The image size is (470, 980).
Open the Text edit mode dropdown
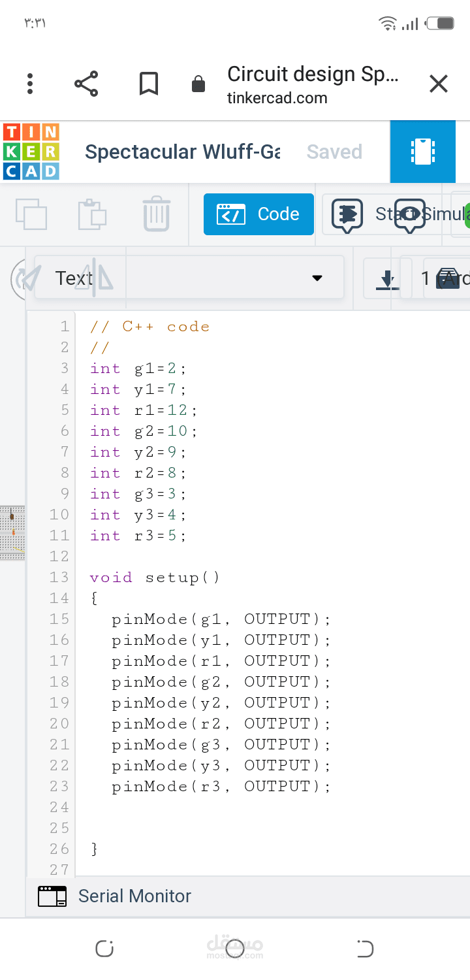[189, 278]
